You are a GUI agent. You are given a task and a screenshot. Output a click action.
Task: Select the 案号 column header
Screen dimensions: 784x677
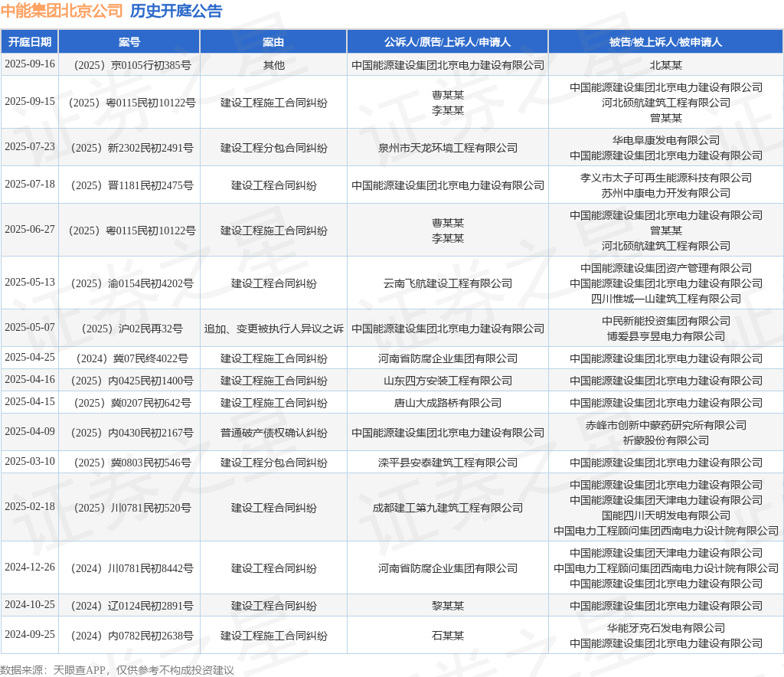click(129, 42)
